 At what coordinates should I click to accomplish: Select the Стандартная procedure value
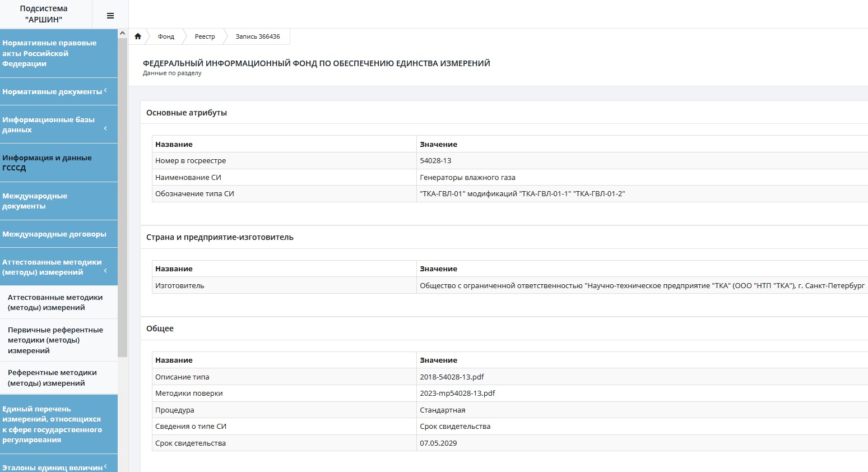[x=442, y=410]
